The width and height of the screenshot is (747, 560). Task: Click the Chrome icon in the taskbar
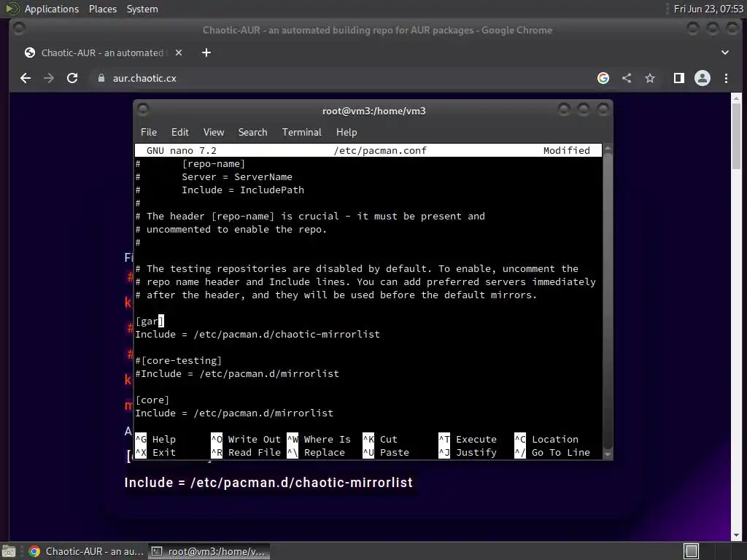(34, 551)
